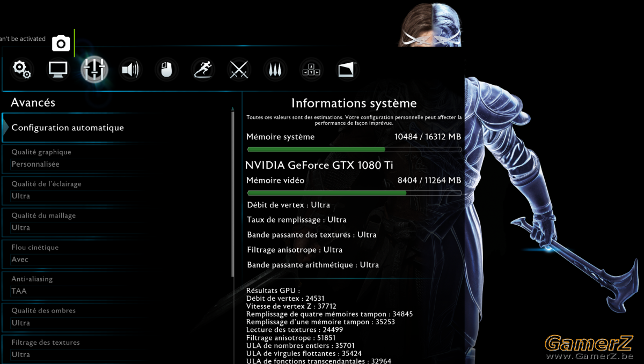This screenshot has height=364, width=644.
Task: Click NVIDIA GeForce GTX 1080 Ti text
Action: click(319, 165)
